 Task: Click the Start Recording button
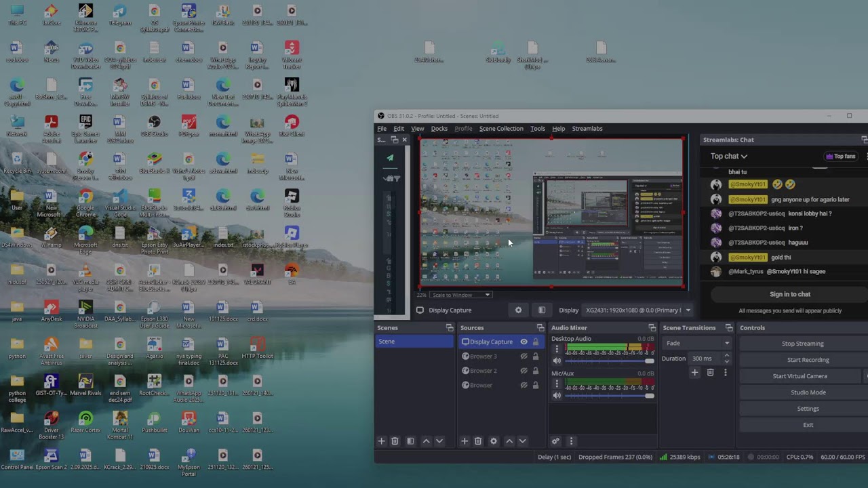pos(802,360)
